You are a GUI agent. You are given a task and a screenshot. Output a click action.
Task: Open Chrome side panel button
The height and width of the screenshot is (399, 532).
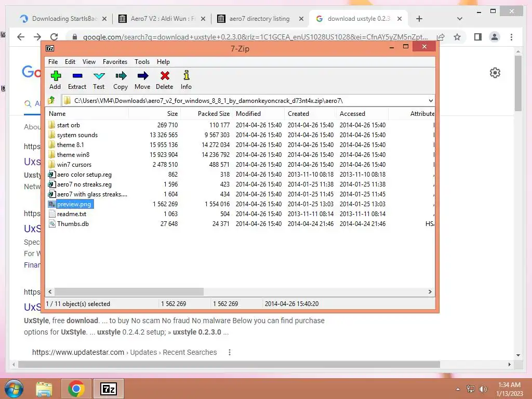coord(478,37)
